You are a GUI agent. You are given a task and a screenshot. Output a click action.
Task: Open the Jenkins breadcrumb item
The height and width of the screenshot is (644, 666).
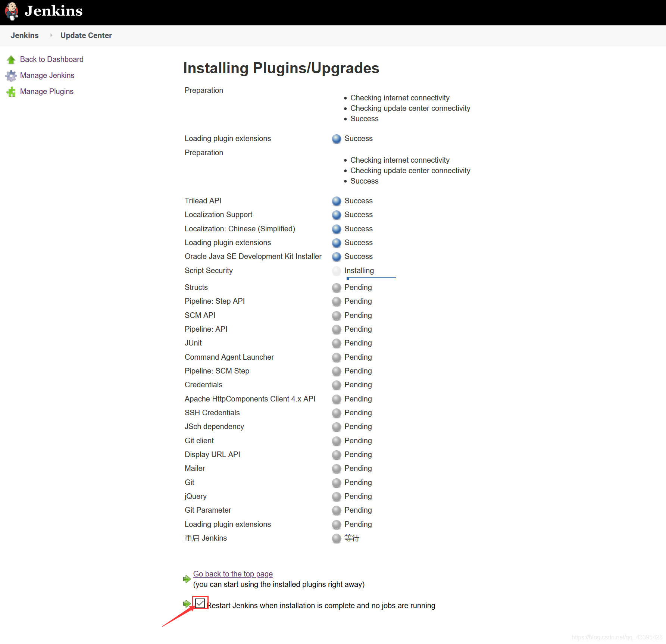click(x=25, y=35)
